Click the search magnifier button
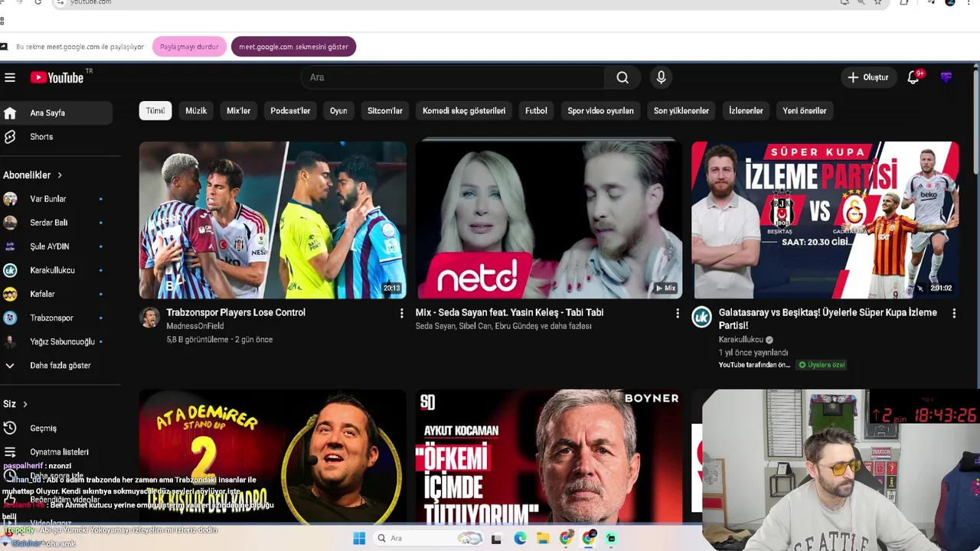Screen dimensions: 980x551 (x=622, y=77)
